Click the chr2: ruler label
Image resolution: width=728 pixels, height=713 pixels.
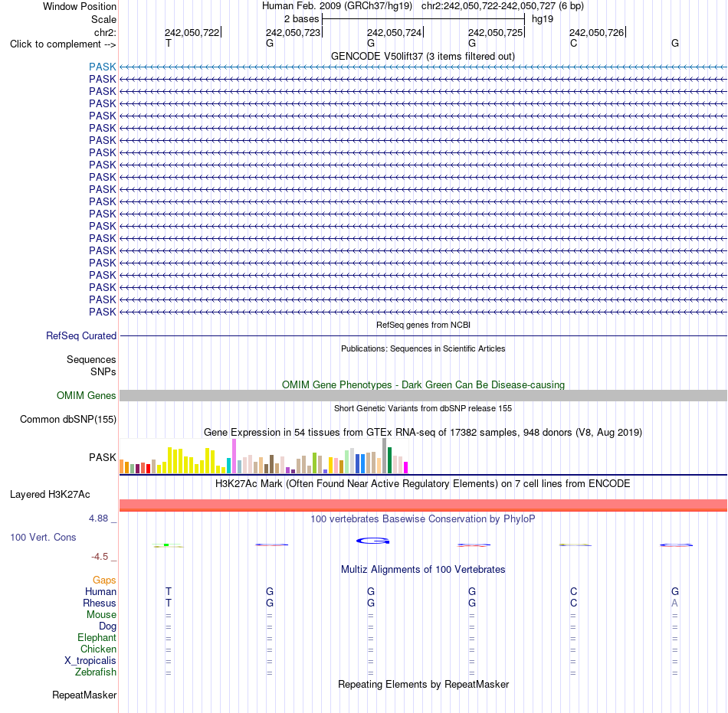point(105,32)
